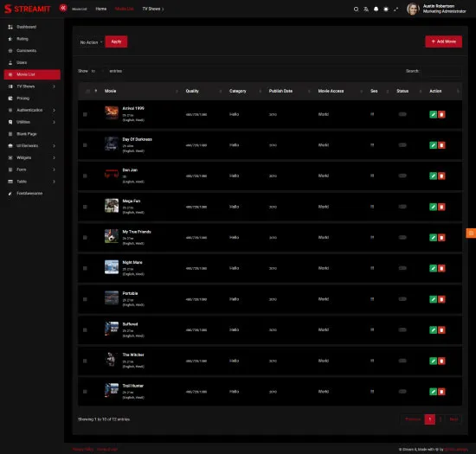Click the sidebar collapse toggle icon
The image size is (476, 454).
click(63, 8)
